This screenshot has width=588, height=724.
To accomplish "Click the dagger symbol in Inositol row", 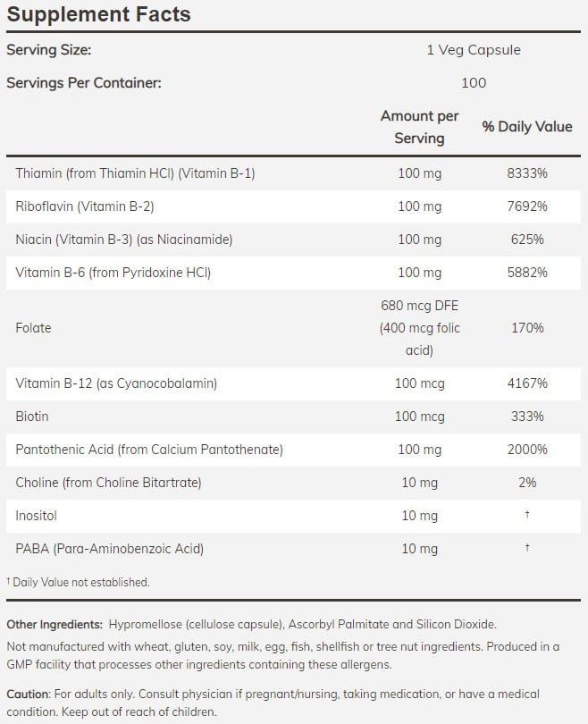I will pyautogui.click(x=527, y=515).
